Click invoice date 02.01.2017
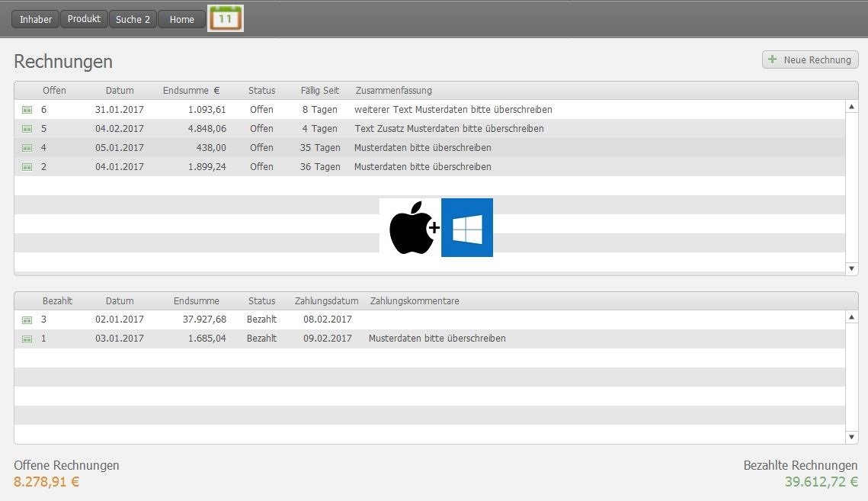Image resolution: width=868 pixels, height=501 pixels. click(x=119, y=320)
